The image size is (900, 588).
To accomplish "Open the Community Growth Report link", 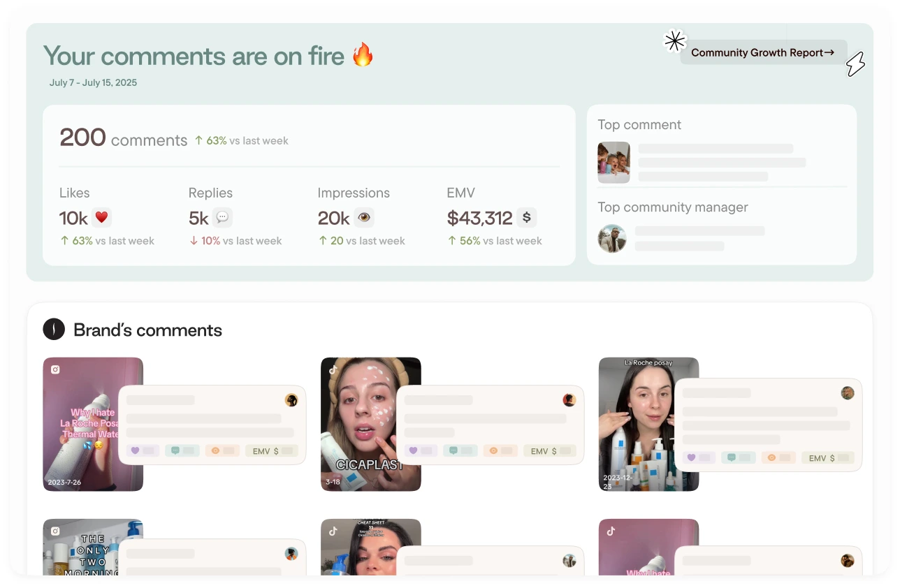I will pos(763,52).
